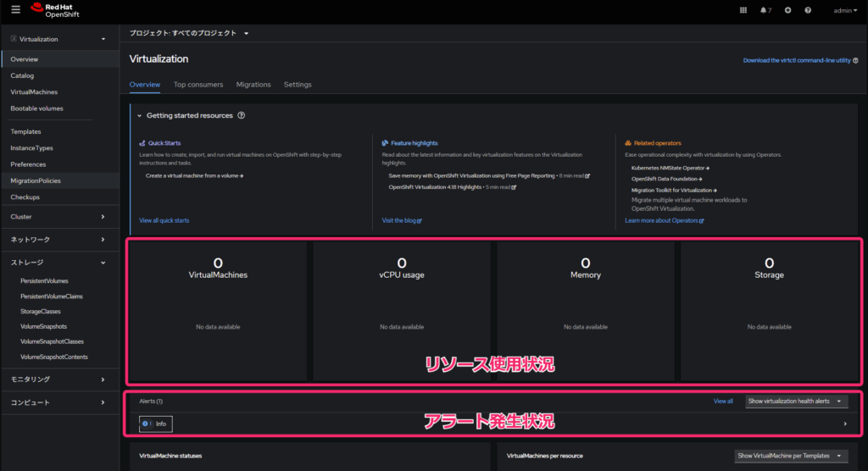868x471 pixels.
Task: Collapse the Getting started resources section
Action: [140, 116]
